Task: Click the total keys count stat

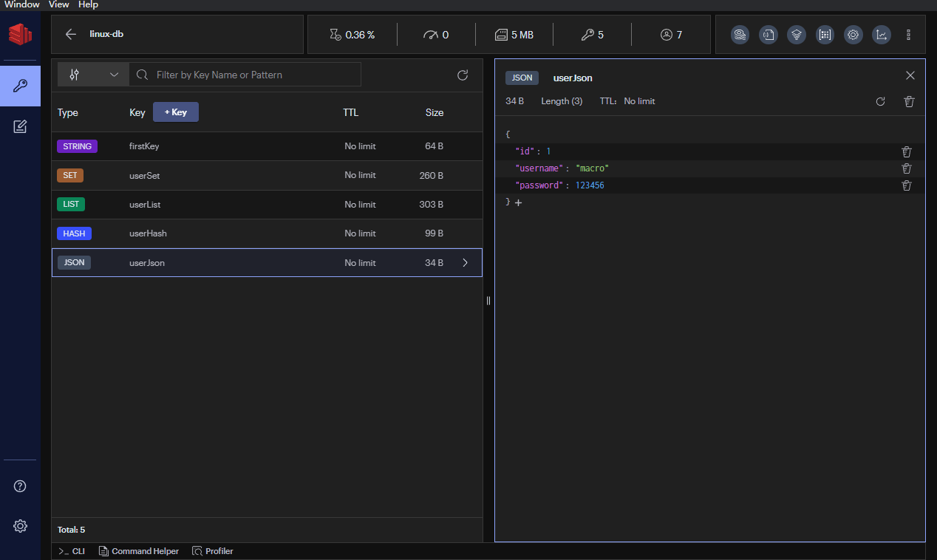Action: (592, 35)
